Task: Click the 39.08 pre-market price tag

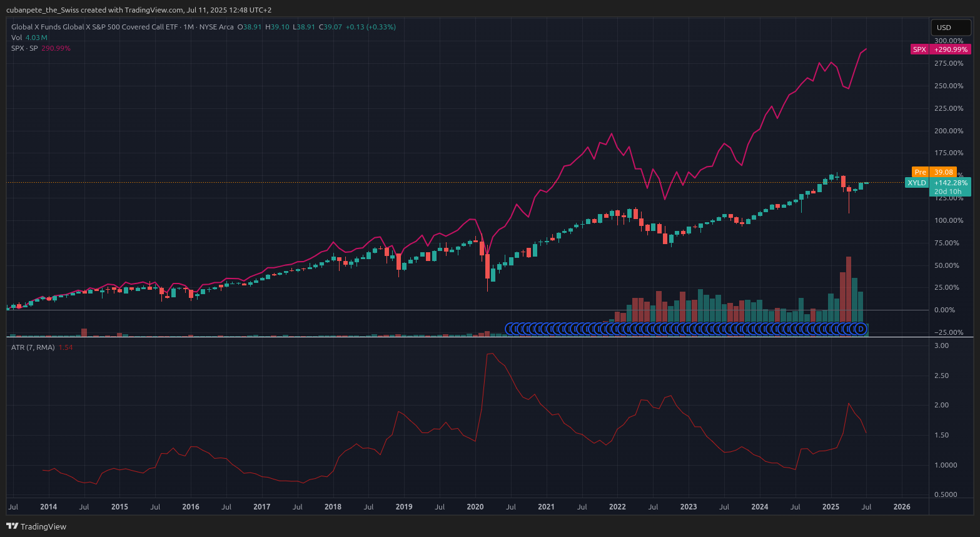Action: (943, 172)
